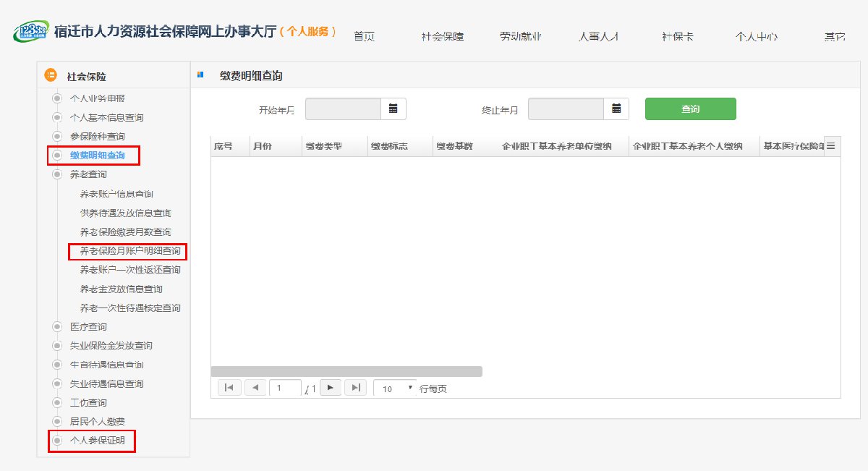Screen dimensions: 868x471
Task: Open the 个人中心 top navigation menu
Action: 756,36
